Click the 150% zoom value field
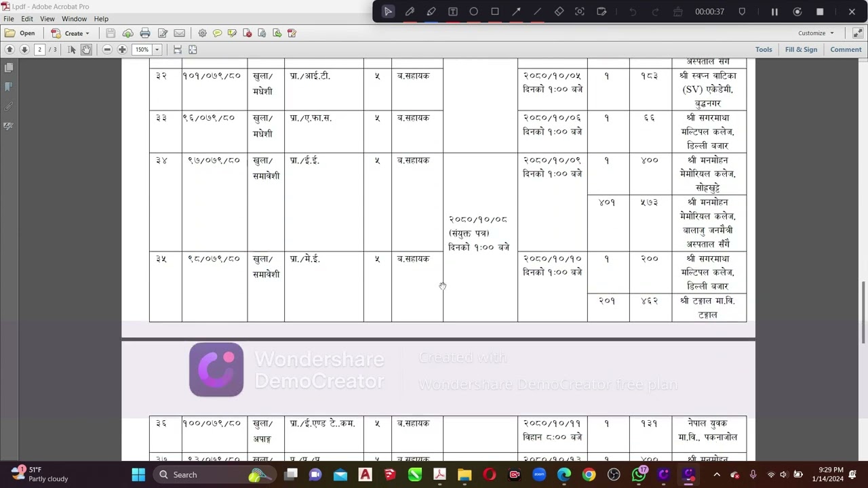 tap(142, 49)
